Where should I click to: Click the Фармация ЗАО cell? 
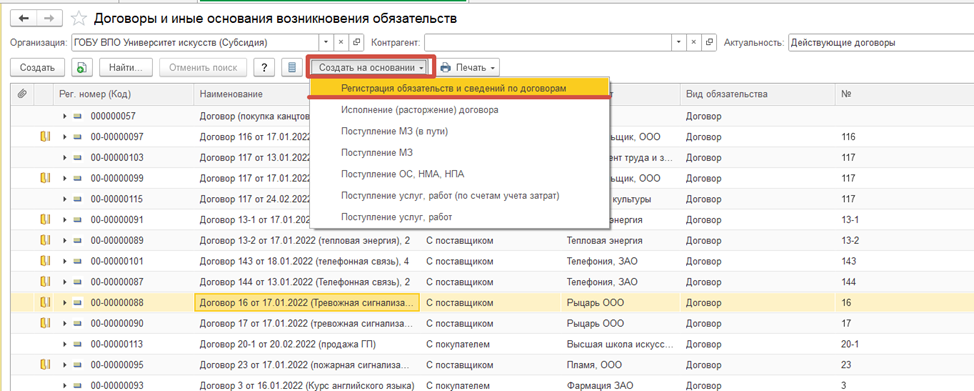[621, 385]
